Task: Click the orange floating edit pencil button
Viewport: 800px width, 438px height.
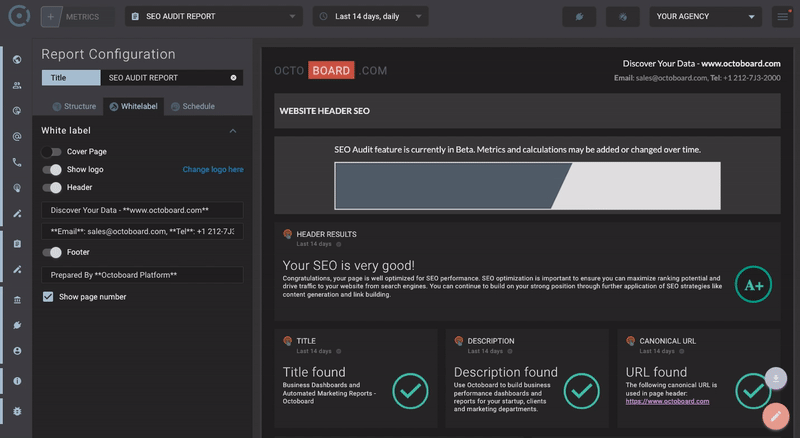Action: (x=776, y=416)
